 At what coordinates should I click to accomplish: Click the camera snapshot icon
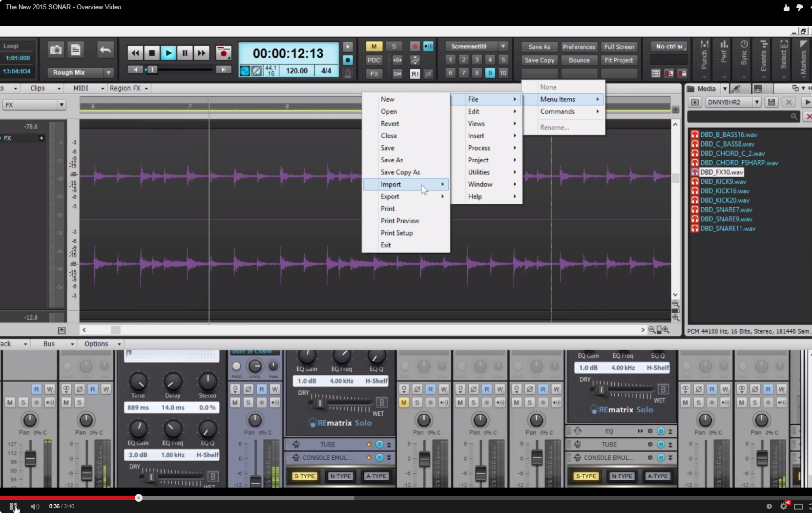click(56, 50)
